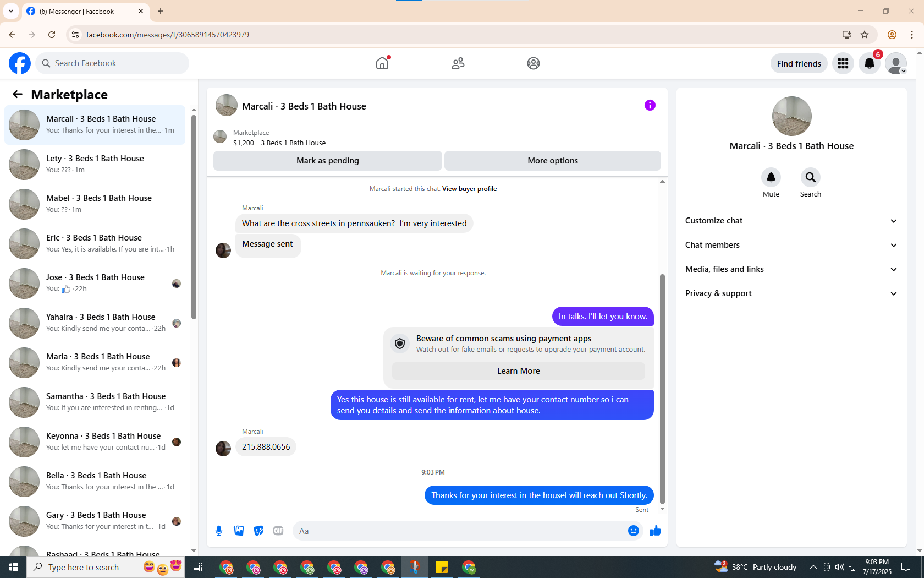Image resolution: width=924 pixels, height=578 pixels.
Task: Open the Facebook Home feed icon
Action: coord(382,63)
